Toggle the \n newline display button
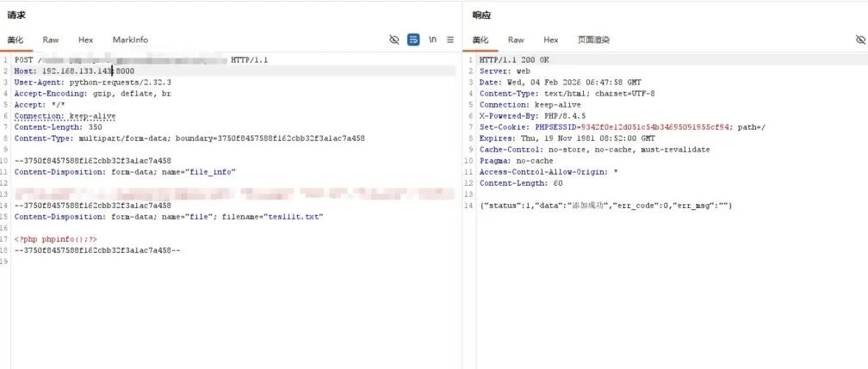 tap(432, 40)
